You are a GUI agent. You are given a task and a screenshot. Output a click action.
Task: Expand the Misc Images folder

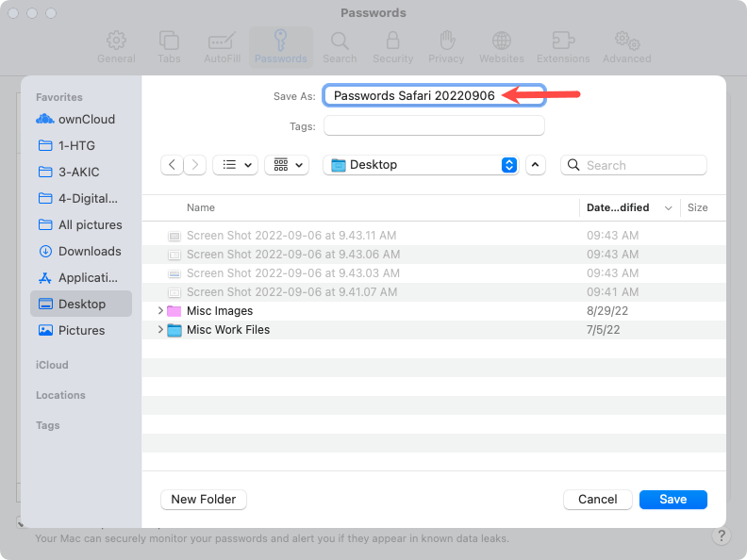[160, 311]
